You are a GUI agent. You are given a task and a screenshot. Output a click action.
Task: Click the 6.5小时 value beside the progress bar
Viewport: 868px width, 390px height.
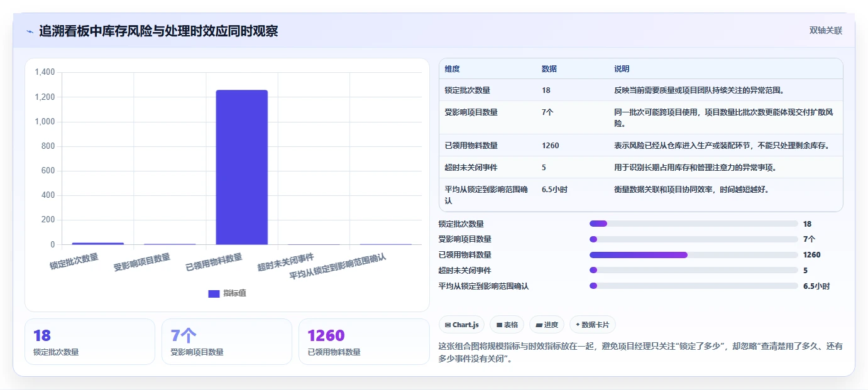816,286
